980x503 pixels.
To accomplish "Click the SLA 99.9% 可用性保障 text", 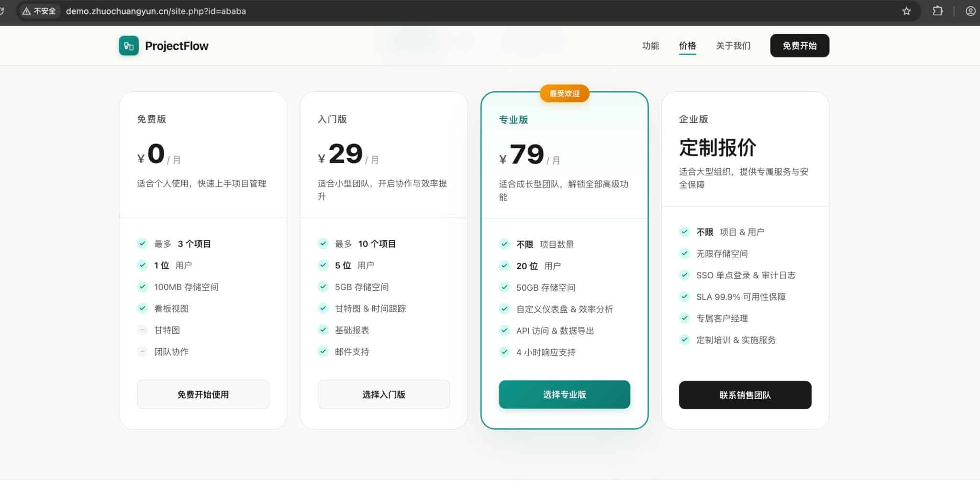I will tap(741, 296).
